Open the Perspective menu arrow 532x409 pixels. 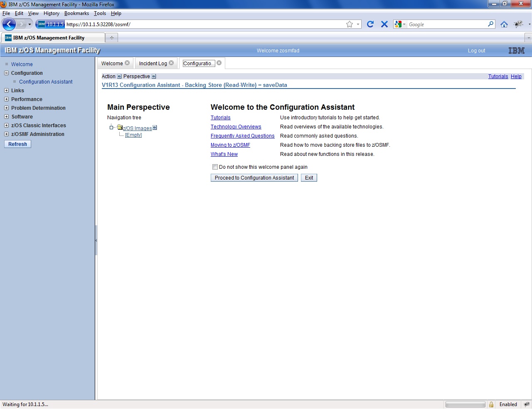click(x=154, y=76)
